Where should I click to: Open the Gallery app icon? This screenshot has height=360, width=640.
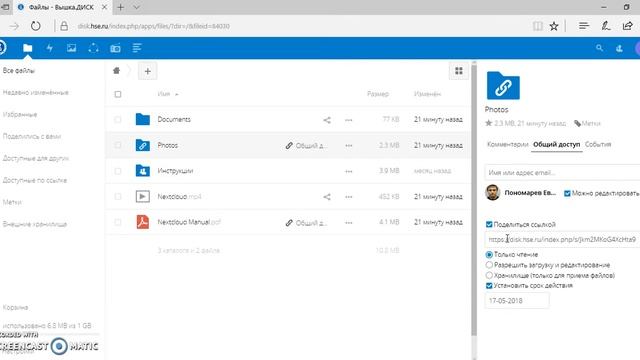71,48
